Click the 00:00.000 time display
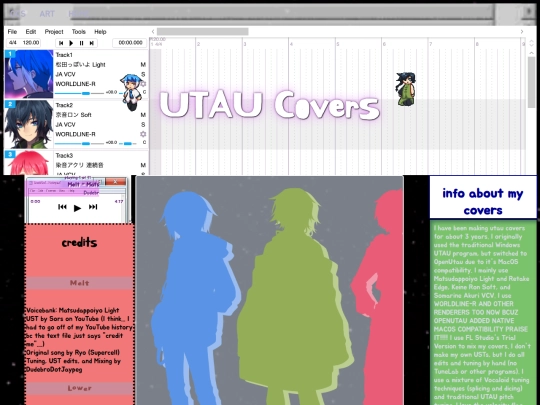540x405 pixels. pyautogui.click(x=130, y=43)
